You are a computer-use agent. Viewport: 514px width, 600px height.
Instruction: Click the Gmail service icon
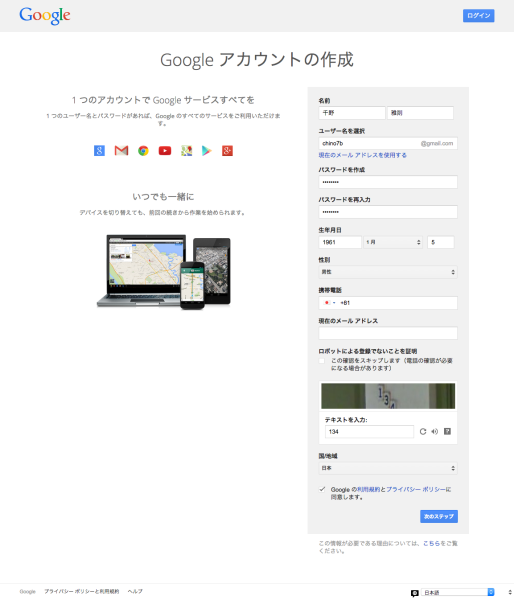point(121,151)
